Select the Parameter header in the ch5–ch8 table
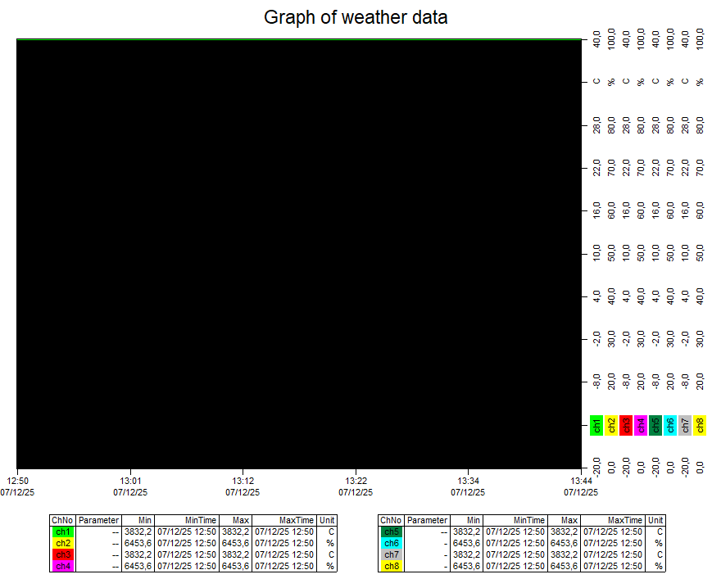 pyautogui.click(x=427, y=520)
